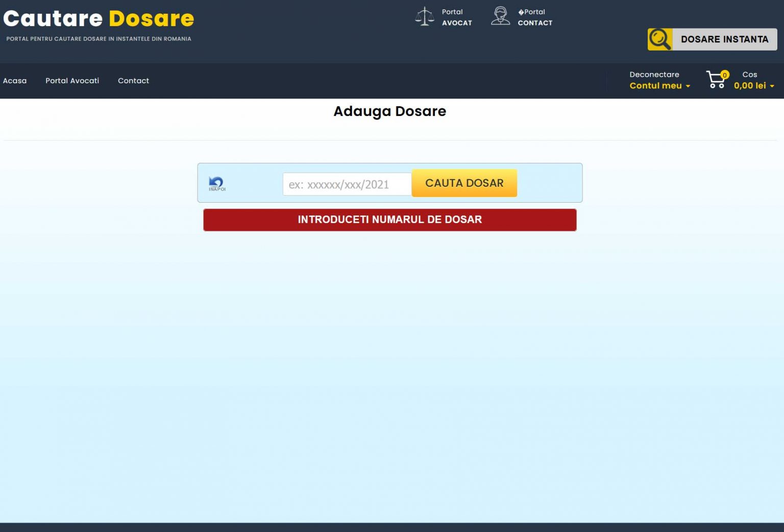Expand the Cos 0,00 lei dropdown
The height and width of the screenshot is (532, 784).
click(754, 80)
